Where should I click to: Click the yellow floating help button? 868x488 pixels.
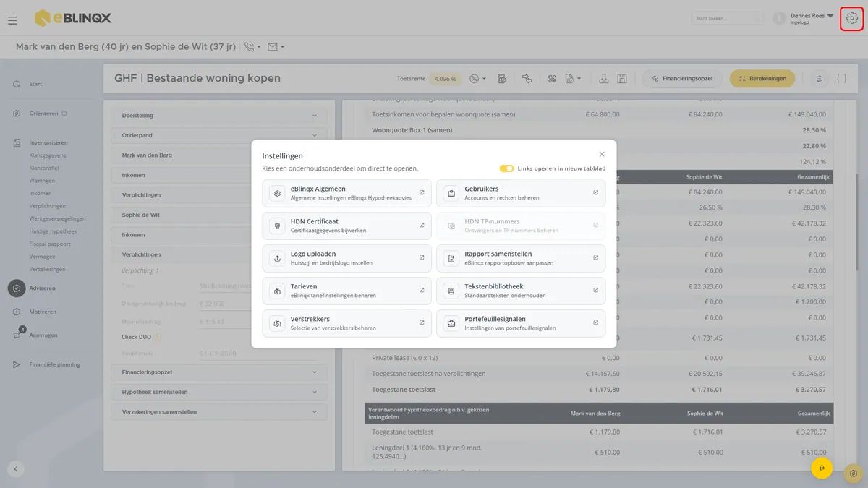[822, 468]
